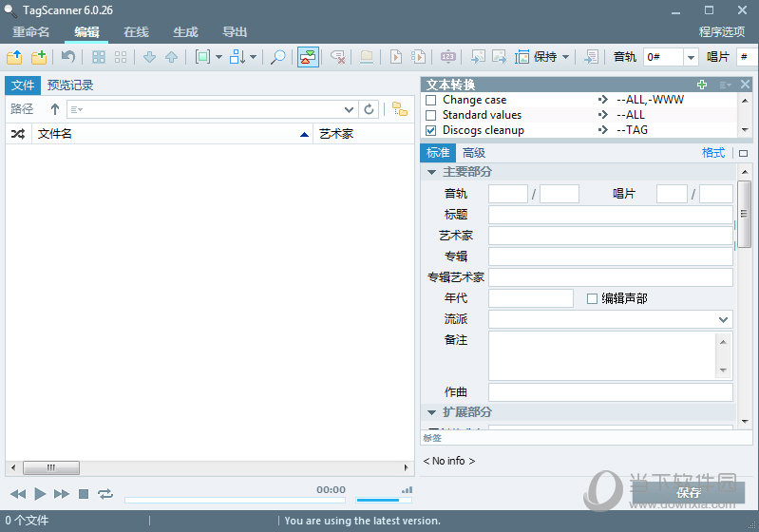Open the 文本转换 panel options menu icon
The image size is (759, 532).
(x=725, y=85)
